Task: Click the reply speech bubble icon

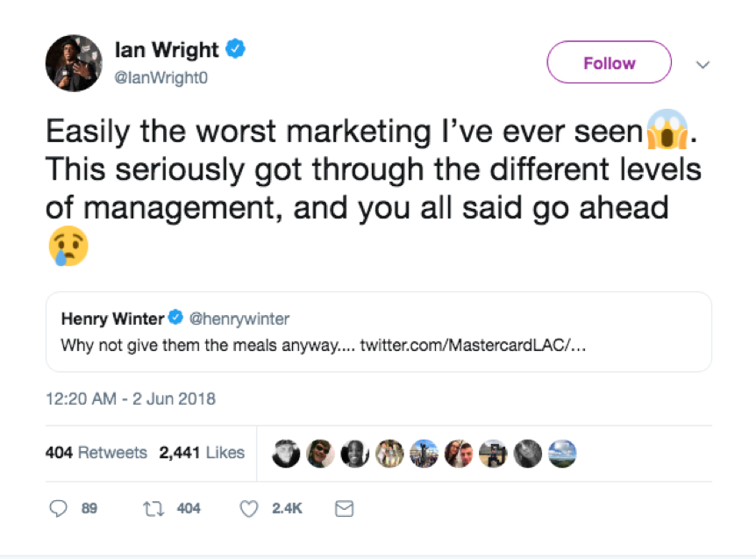Action: (59, 508)
